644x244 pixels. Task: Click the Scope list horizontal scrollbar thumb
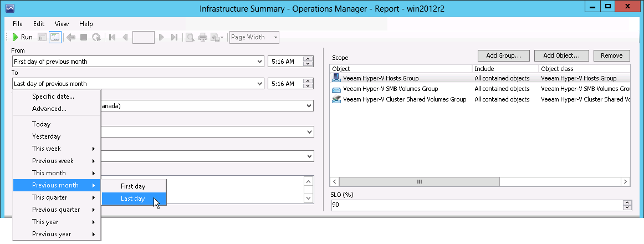click(x=420, y=181)
